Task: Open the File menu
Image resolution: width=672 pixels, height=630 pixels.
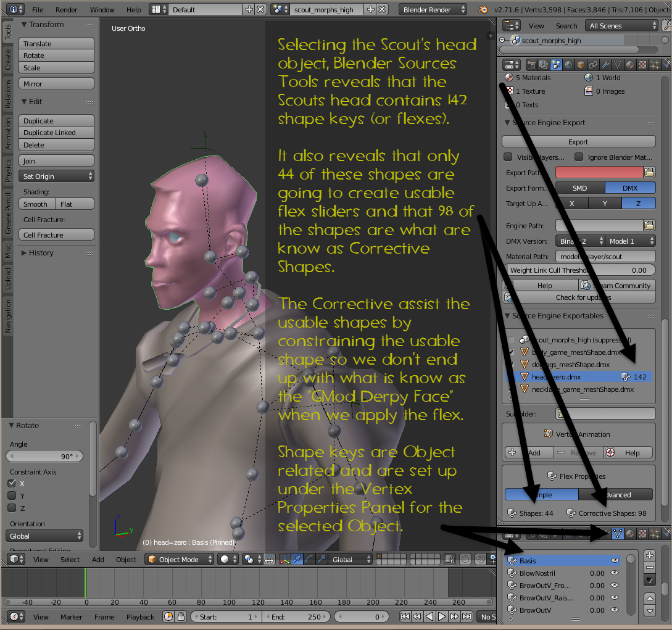Action: pos(38,9)
